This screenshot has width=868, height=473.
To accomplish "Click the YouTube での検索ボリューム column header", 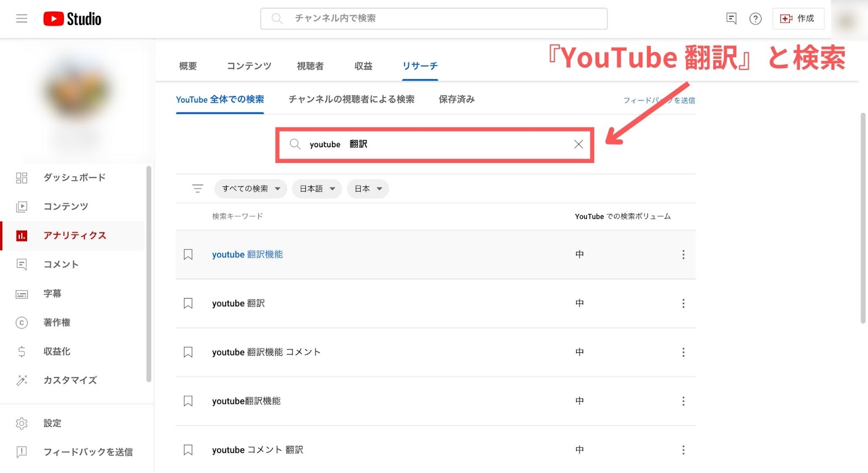I will pos(623,216).
